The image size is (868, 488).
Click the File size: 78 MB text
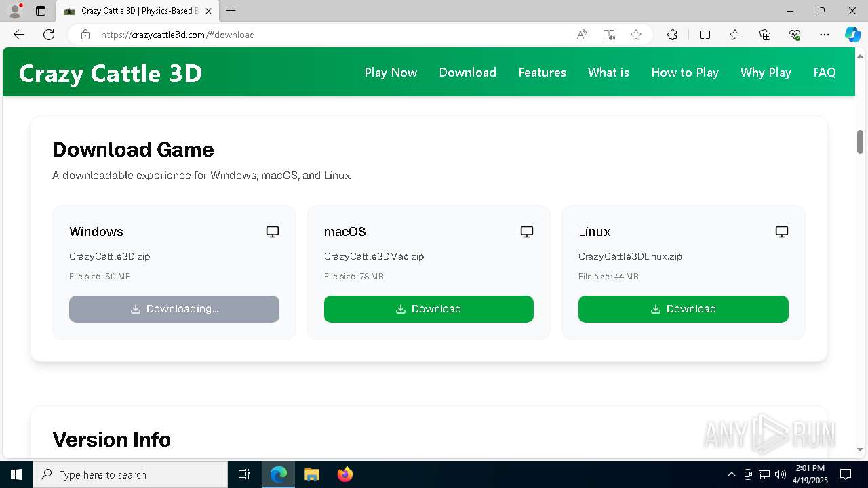click(x=354, y=277)
